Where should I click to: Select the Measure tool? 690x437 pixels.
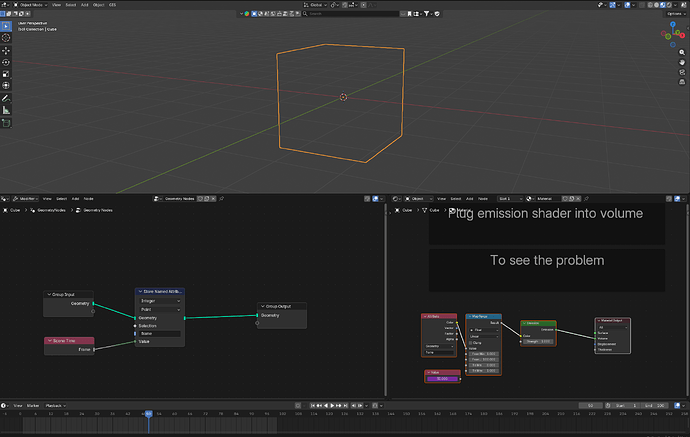point(6,110)
